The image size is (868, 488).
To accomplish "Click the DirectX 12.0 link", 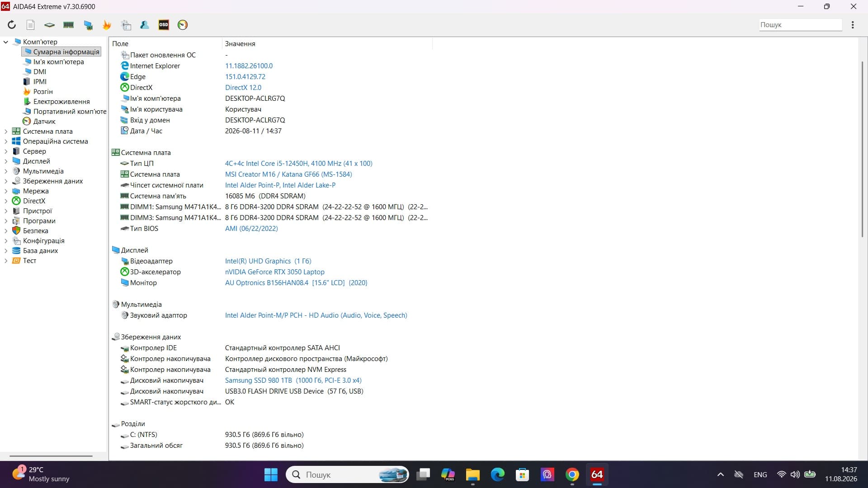I will click(x=243, y=88).
